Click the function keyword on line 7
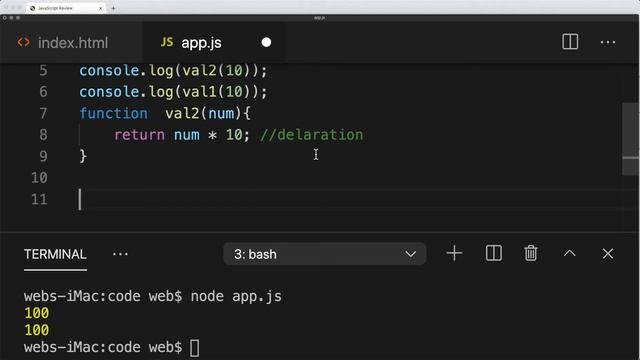The image size is (640, 360). point(113,113)
